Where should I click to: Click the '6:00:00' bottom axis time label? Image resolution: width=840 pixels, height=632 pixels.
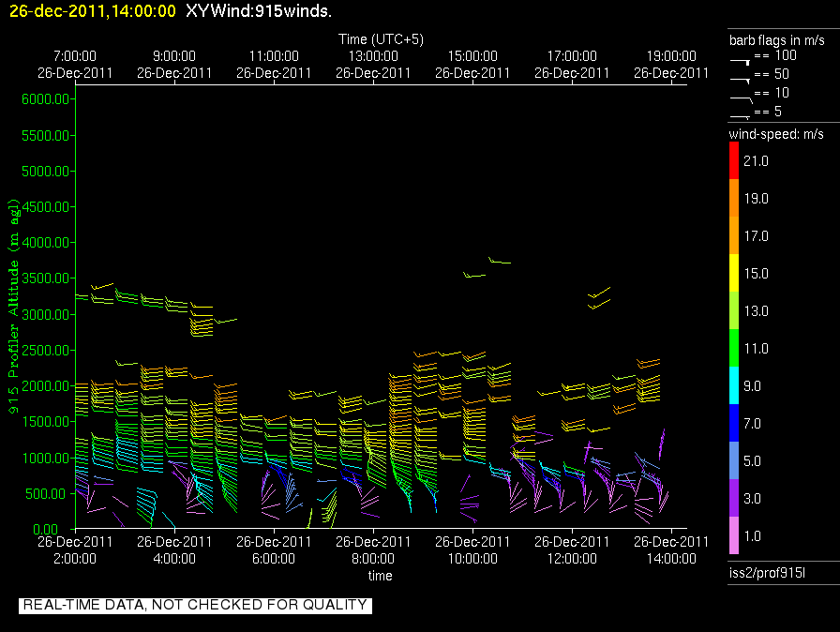click(x=274, y=559)
